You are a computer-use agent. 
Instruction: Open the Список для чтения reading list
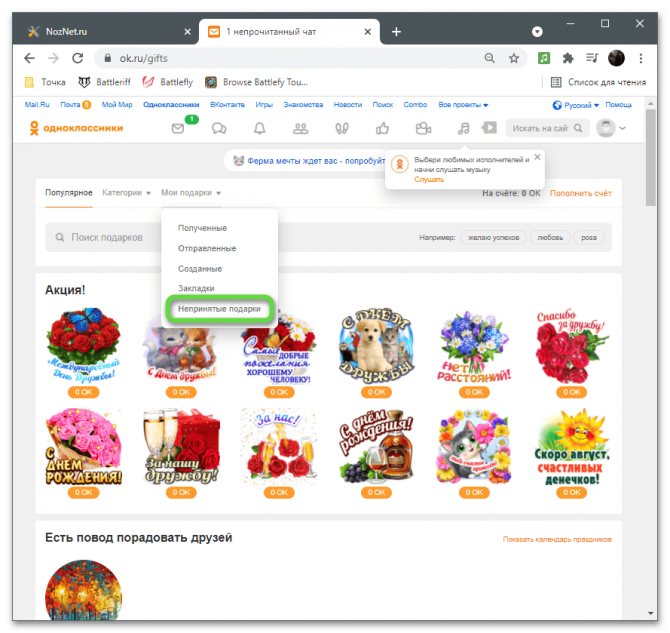pyautogui.click(x=598, y=82)
